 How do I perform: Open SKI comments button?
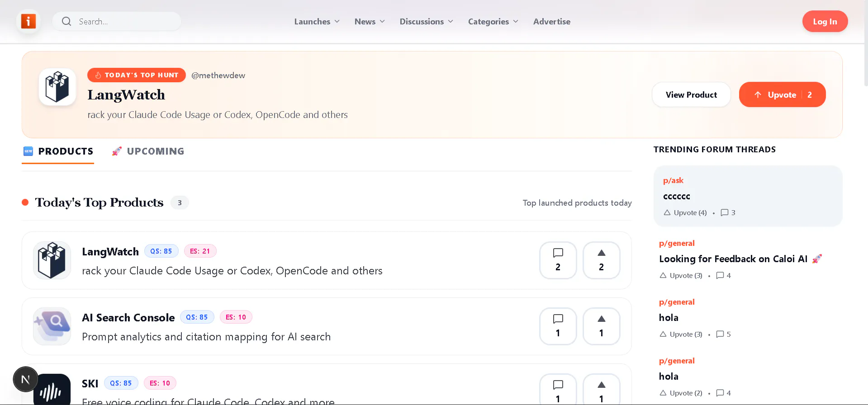(558, 390)
